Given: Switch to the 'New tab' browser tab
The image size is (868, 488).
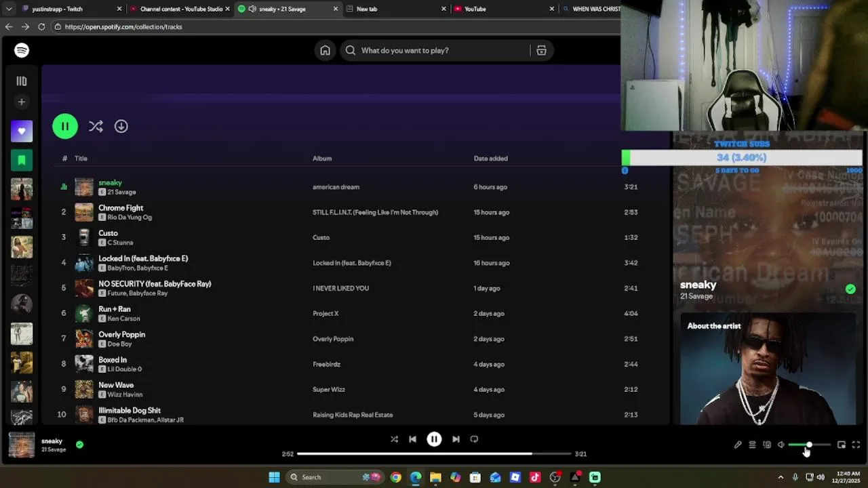Looking at the screenshot, I should point(397,9).
